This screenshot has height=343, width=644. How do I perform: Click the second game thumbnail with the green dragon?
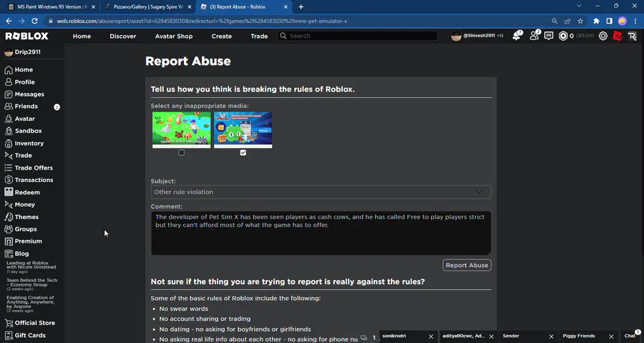[x=243, y=130]
